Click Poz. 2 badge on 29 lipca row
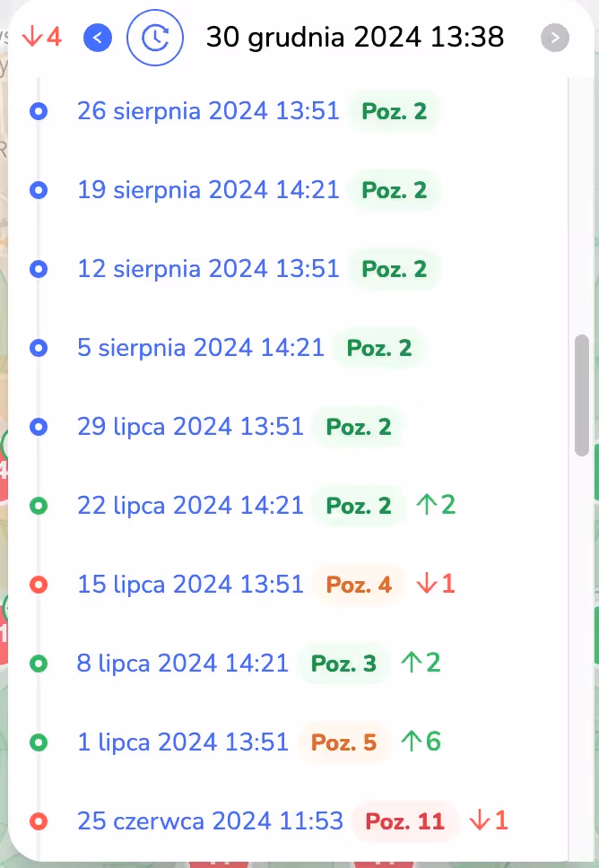Image resolution: width=599 pixels, height=868 pixels. (x=359, y=427)
